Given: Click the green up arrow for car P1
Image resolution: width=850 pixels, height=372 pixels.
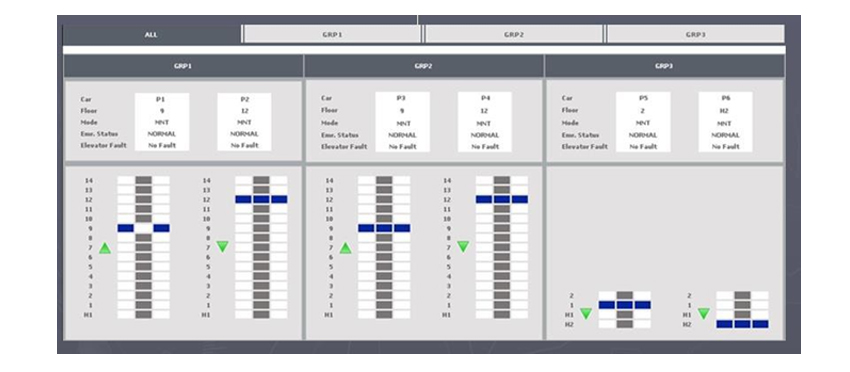Looking at the screenshot, I should click(x=105, y=248).
